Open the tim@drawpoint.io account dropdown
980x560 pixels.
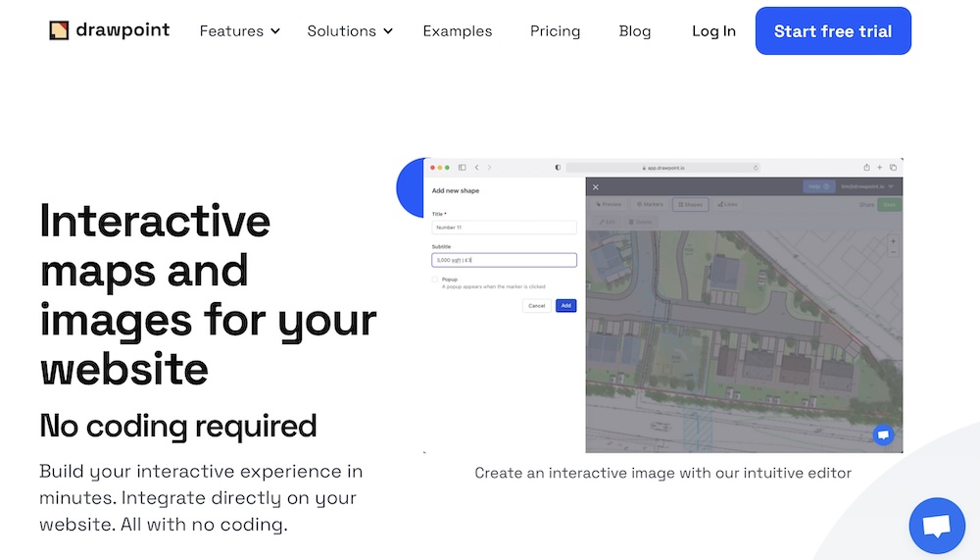(x=867, y=186)
